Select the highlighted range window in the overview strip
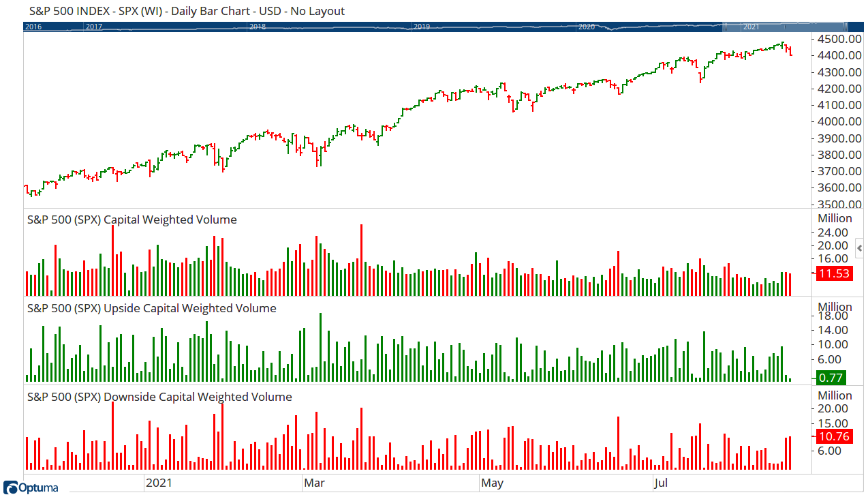 (x=785, y=27)
